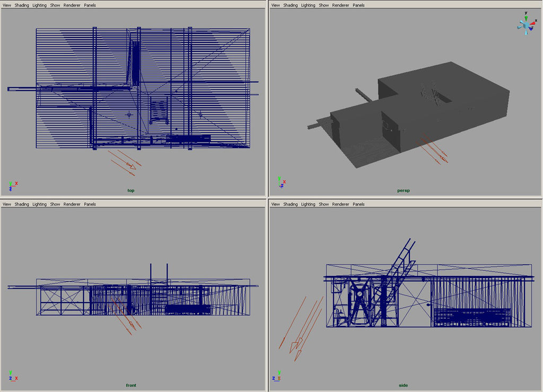543x392 pixels.
Task: Open the View menu of the top viewport
Action: 6,5
